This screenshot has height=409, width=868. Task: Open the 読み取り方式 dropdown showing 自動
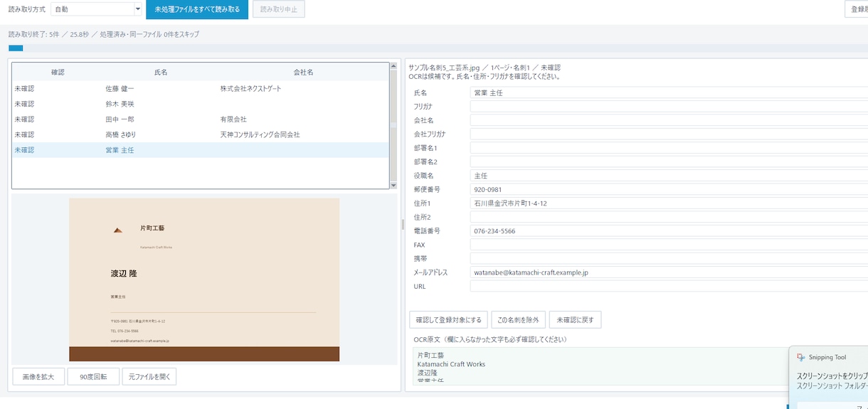pos(97,9)
